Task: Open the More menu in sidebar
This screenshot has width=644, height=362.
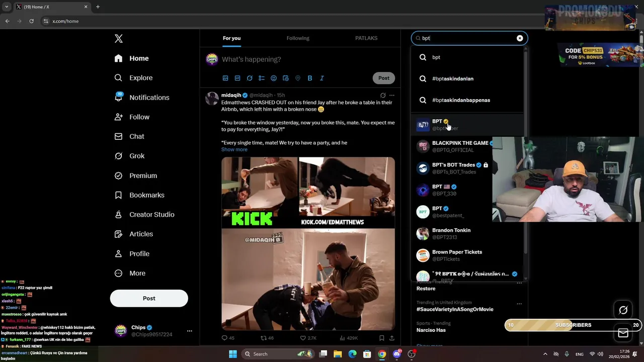Action: pos(130,274)
